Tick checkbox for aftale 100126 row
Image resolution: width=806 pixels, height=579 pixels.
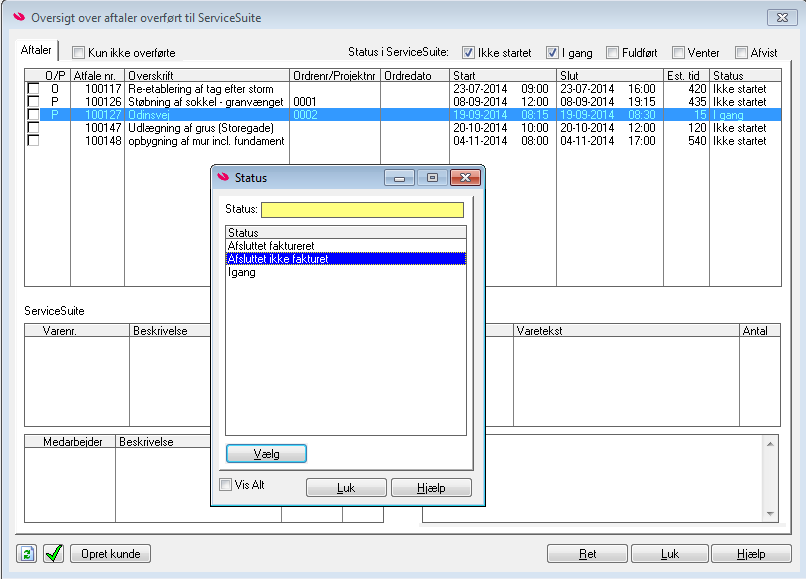click(33, 101)
